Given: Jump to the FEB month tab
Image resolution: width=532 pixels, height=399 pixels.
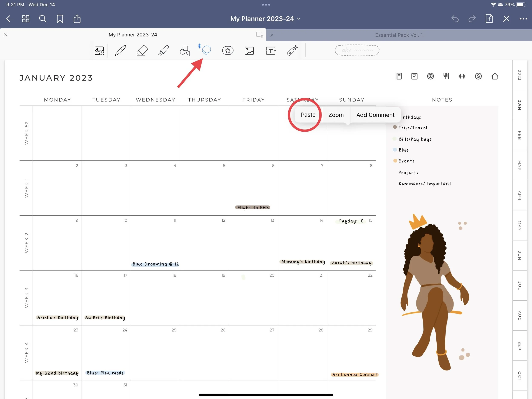Looking at the screenshot, I should (519, 135).
